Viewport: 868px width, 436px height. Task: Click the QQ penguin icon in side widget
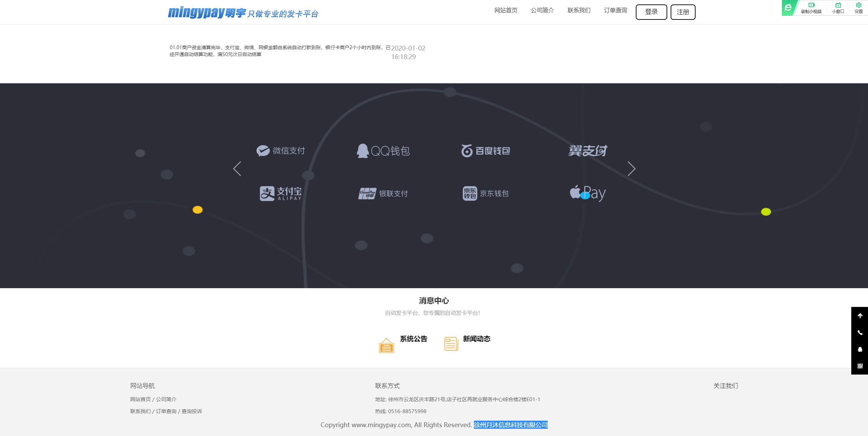tap(860, 349)
